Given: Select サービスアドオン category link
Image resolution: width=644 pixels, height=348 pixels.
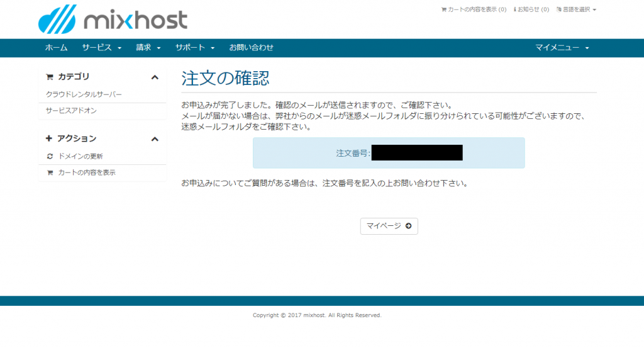Looking at the screenshot, I should tap(71, 111).
